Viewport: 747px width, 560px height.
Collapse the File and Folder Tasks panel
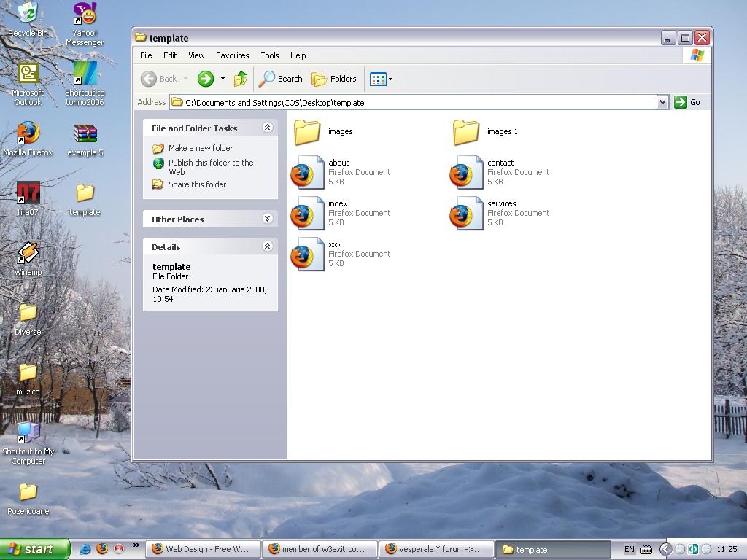pyautogui.click(x=267, y=128)
